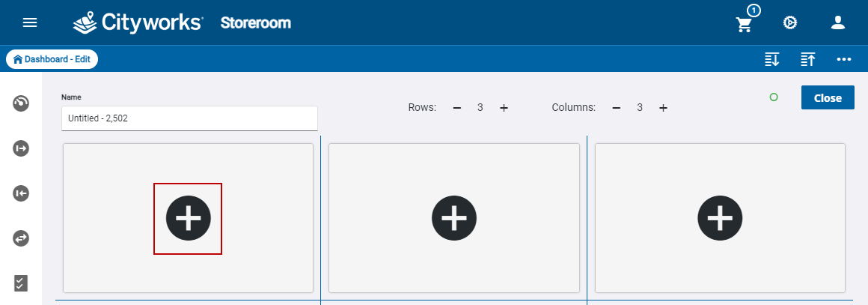Click the receive arrow-left sidebar icon

21,193
